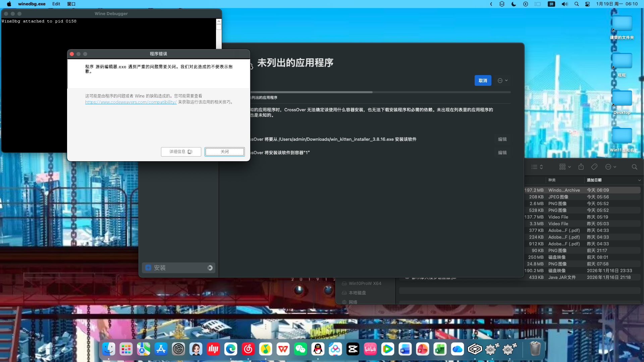
Task: Open Control Center in menu bar
Action: pyautogui.click(x=588, y=4)
